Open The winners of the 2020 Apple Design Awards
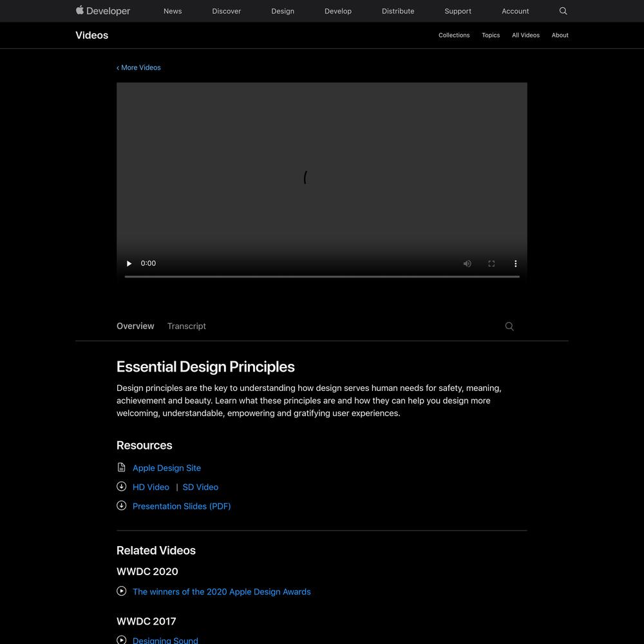Image resolution: width=644 pixels, height=644 pixels. pos(222,591)
